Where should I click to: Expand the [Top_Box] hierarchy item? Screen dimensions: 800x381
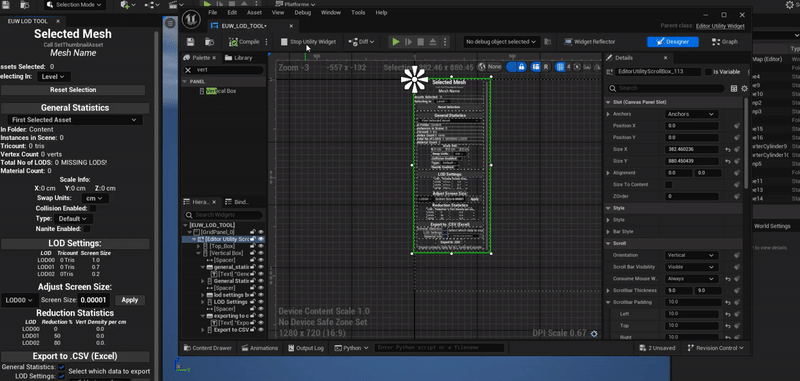click(198, 246)
